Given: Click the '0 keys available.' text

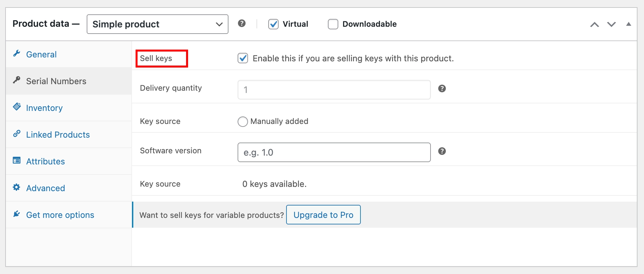Looking at the screenshot, I should click(x=274, y=184).
